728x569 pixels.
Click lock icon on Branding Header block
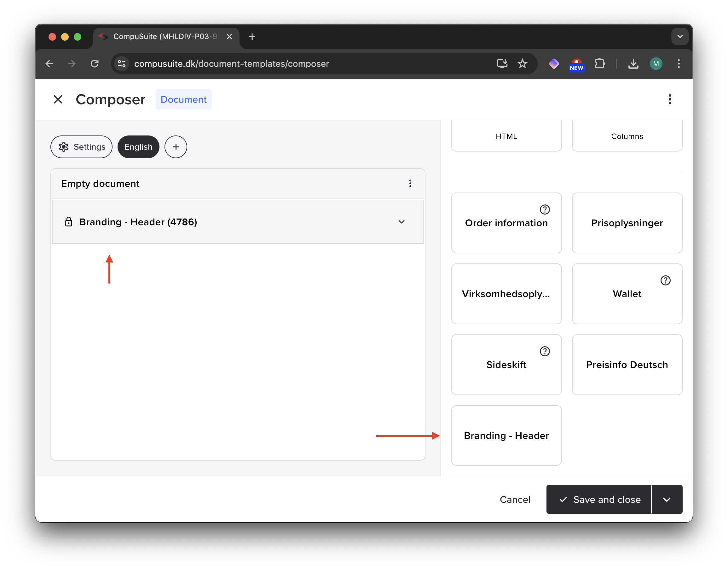click(x=69, y=222)
